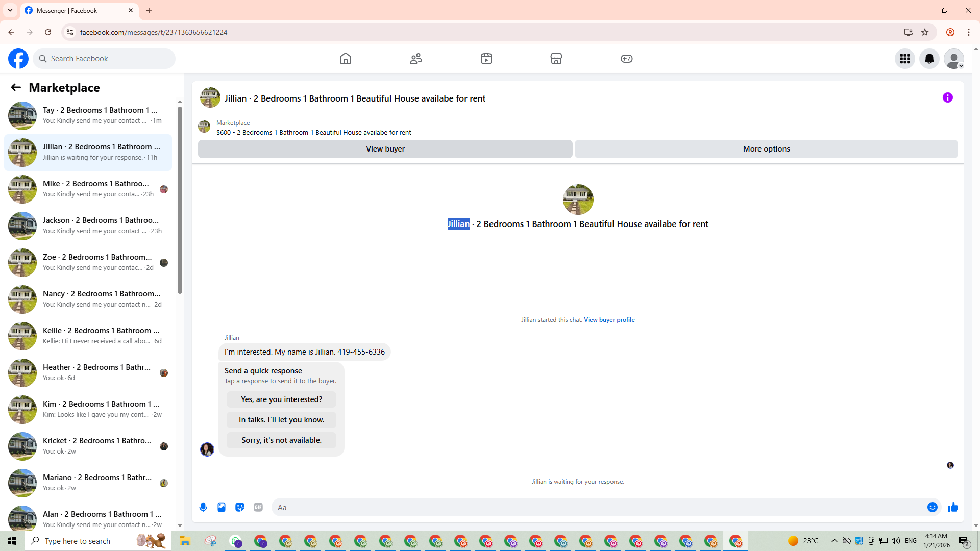Send quick response "Sorry, it's not available."
This screenshot has height=551, width=980.
281,440
